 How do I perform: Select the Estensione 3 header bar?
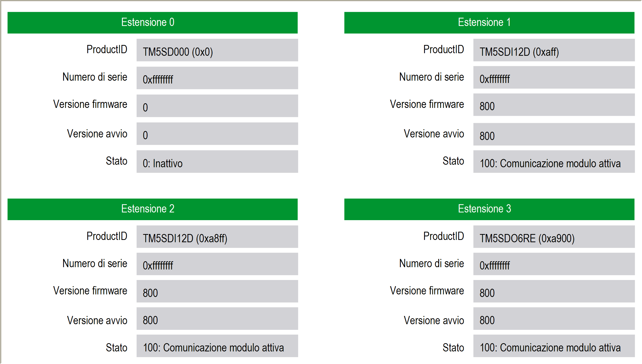tap(489, 209)
